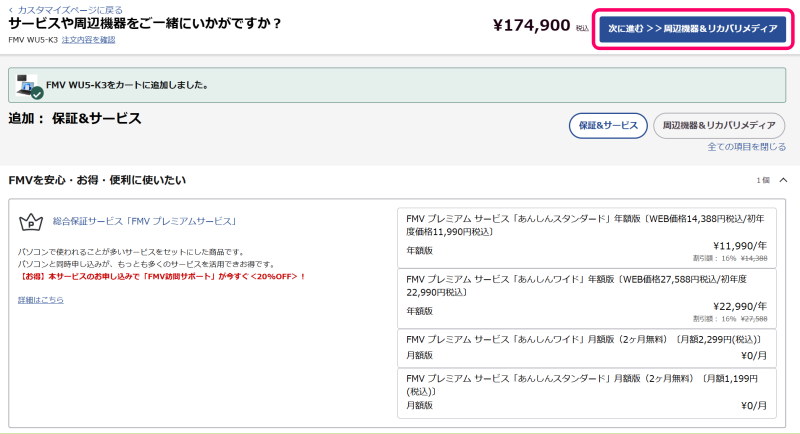Click the back arrow chevron beside カスタマイズページに戻る

11,10
